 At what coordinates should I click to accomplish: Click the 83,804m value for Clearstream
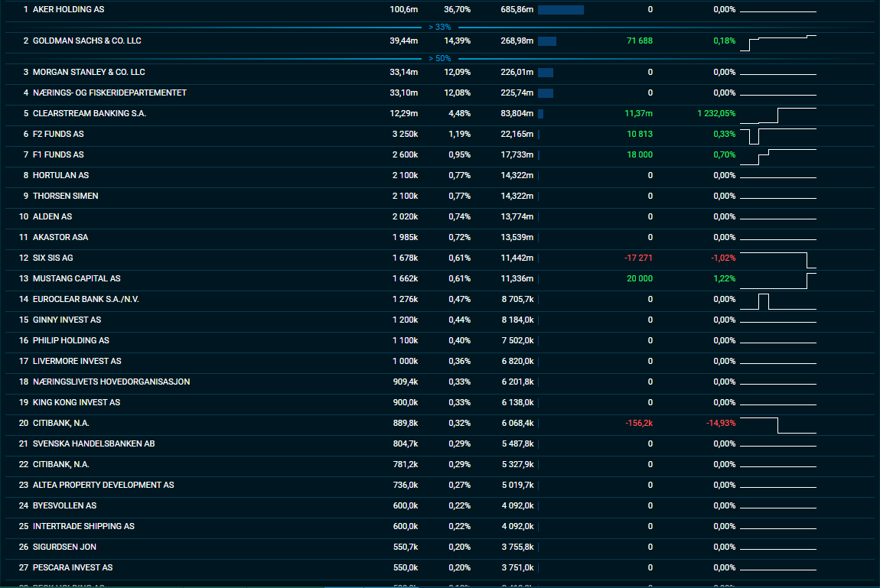pos(517,114)
